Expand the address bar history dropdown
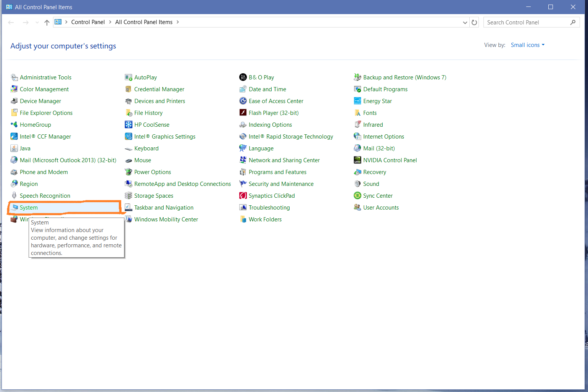The image size is (588, 392). (x=465, y=23)
